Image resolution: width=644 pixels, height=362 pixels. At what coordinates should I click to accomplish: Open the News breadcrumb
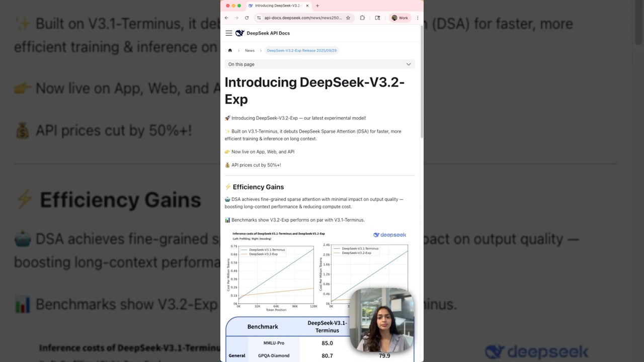250,50
